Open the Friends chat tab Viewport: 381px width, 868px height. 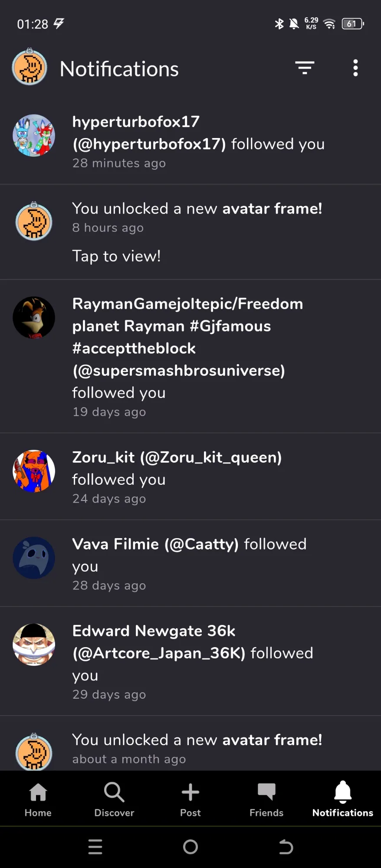click(x=266, y=799)
